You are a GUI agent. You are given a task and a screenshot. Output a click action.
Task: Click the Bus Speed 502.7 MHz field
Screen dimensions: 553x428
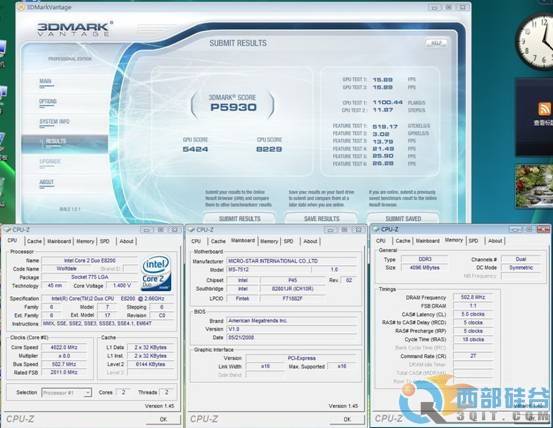point(64,364)
